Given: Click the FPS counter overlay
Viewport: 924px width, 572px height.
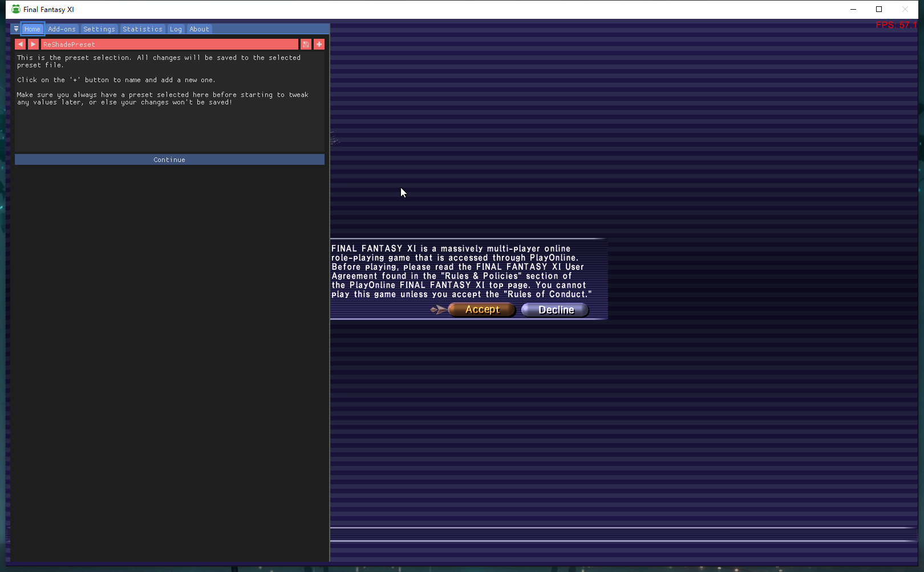Looking at the screenshot, I should [x=896, y=25].
